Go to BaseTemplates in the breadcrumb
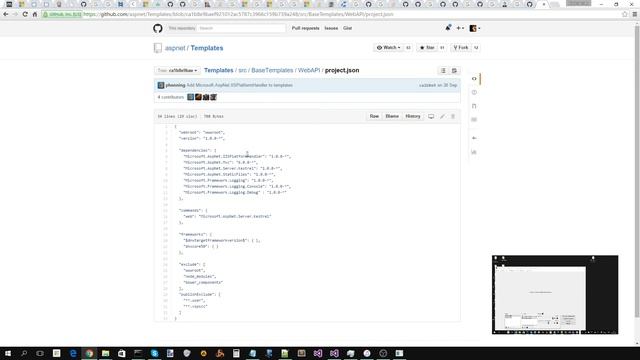 tap(272, 70)
